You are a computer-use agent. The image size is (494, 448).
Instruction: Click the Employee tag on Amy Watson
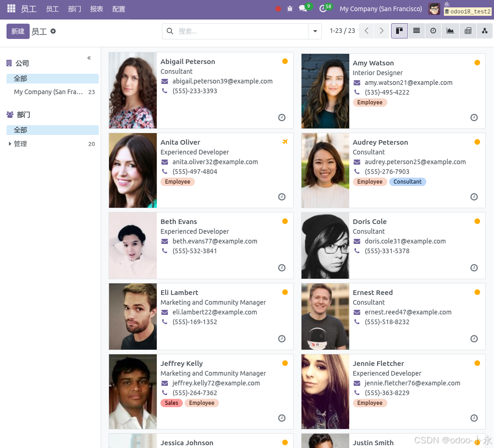[x=370, y=102]
